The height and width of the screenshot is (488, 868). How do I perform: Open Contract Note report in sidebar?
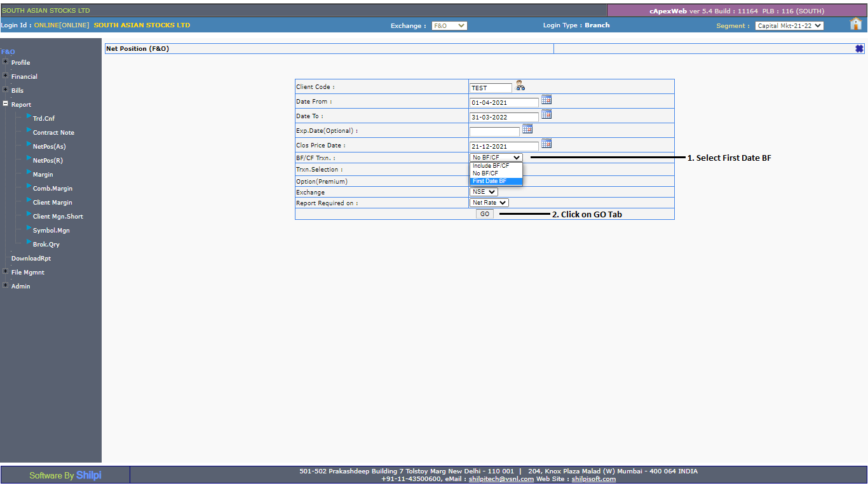(x=53, y=133)
